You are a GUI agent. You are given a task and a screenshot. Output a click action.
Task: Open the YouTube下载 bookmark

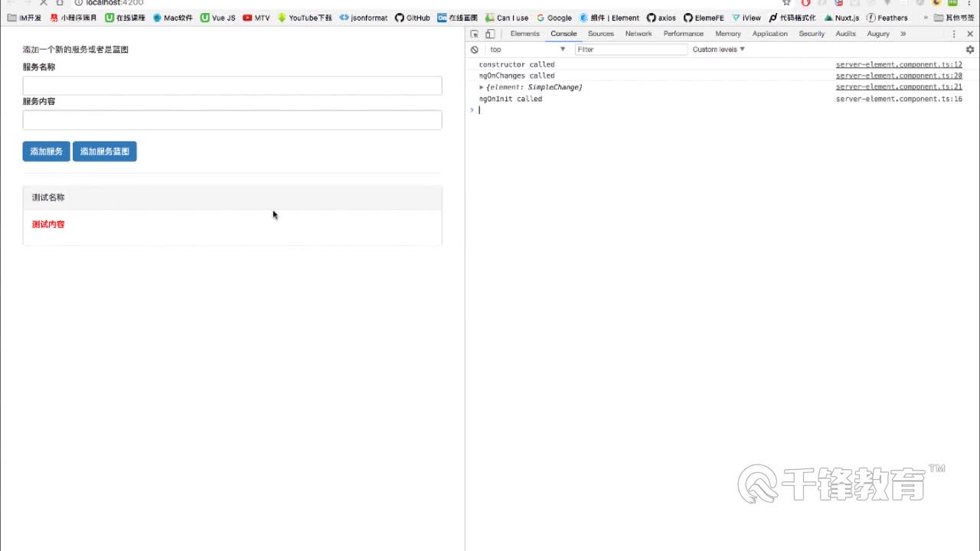[305, 18]
